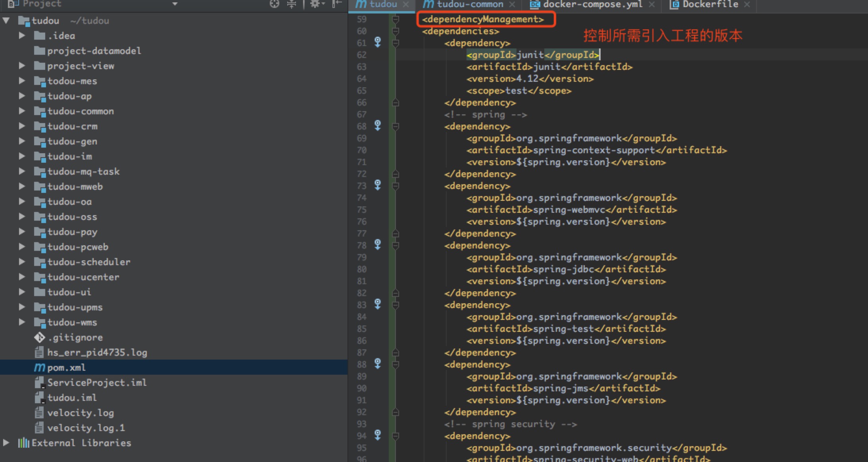
Task: Collapse the tudou root project node
Action: (6, 21)
